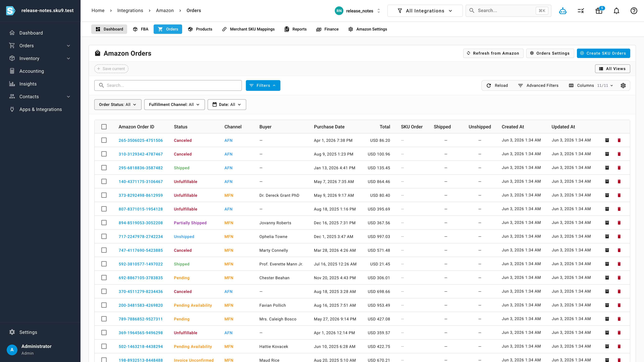Open Settings gear in sidebar
The width and height of the screenshot is (644, 362).
[12, 332]
